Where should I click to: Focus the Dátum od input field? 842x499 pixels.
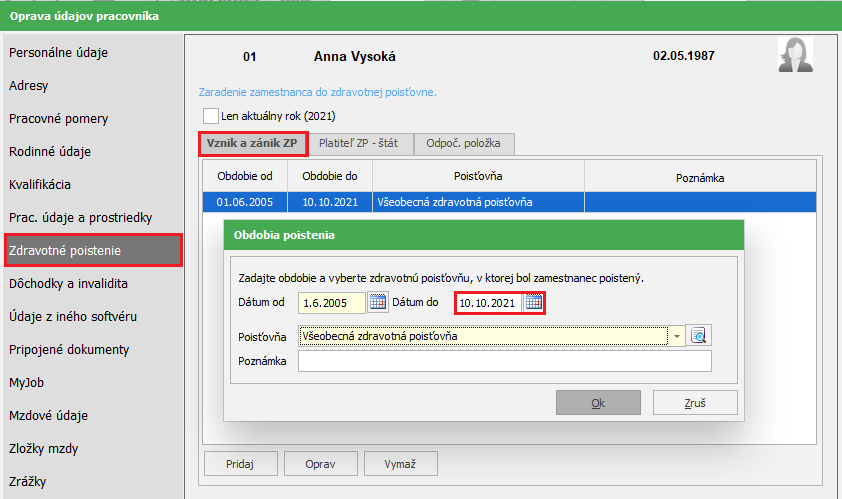click(x=332, y=303)
